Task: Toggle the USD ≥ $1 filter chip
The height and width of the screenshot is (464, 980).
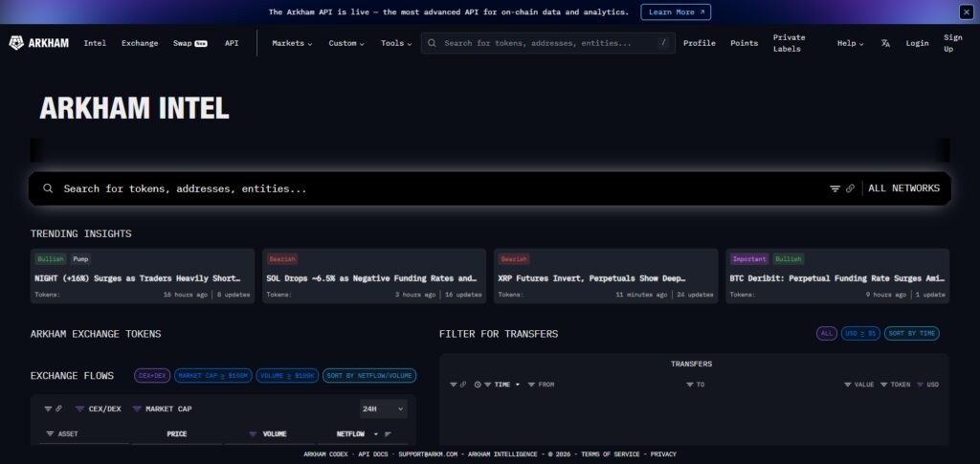Action: [860, 334]
